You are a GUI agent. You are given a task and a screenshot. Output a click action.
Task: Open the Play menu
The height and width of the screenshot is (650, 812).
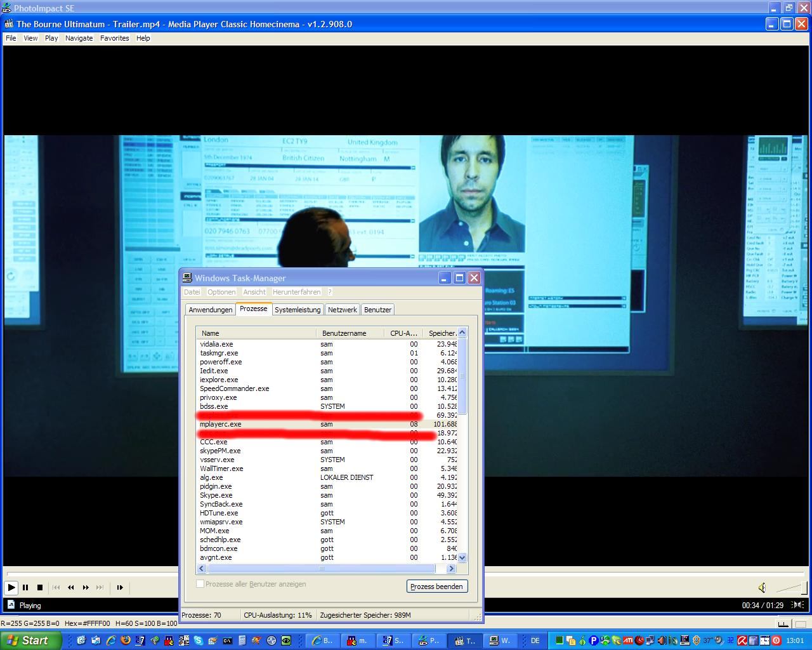51,38
